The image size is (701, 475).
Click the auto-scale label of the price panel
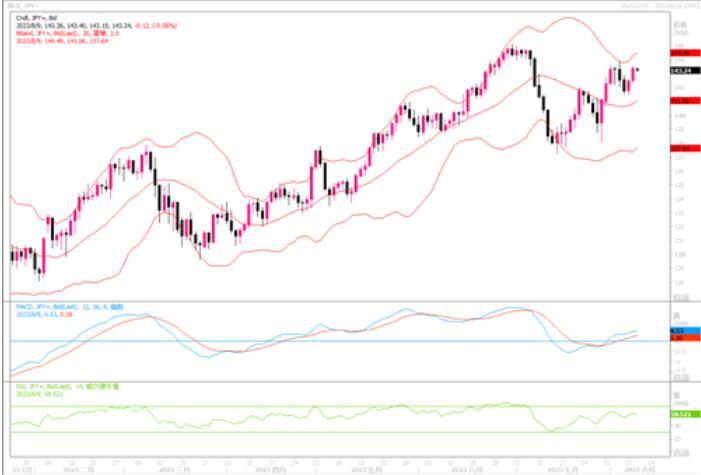pyautogui.click(x=681, y=296)
